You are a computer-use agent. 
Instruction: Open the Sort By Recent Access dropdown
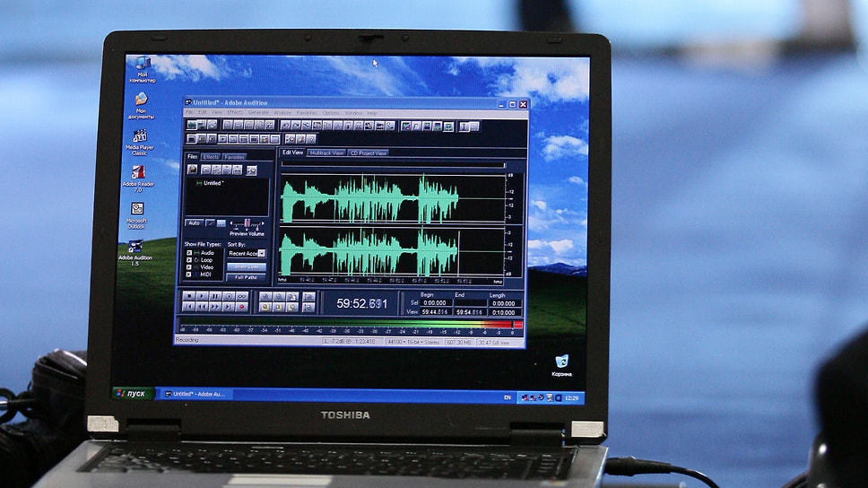coord(247,253)
